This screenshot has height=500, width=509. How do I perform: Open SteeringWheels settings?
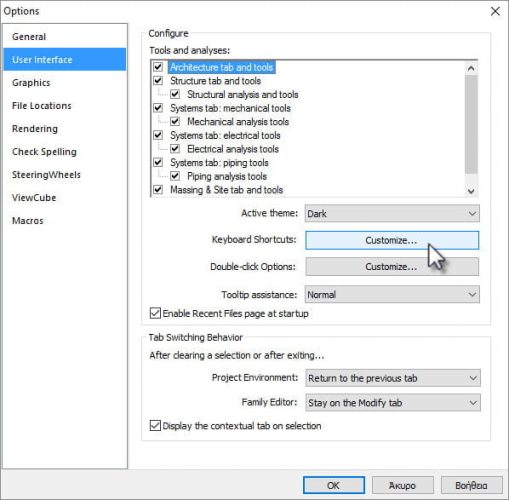pyautogui.click(x=65, y=175)
